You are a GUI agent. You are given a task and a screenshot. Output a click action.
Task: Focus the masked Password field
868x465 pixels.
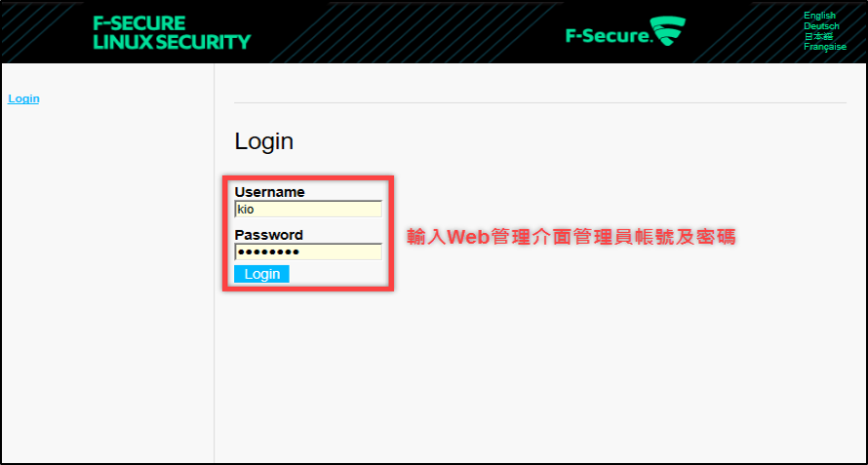point(308,252)
